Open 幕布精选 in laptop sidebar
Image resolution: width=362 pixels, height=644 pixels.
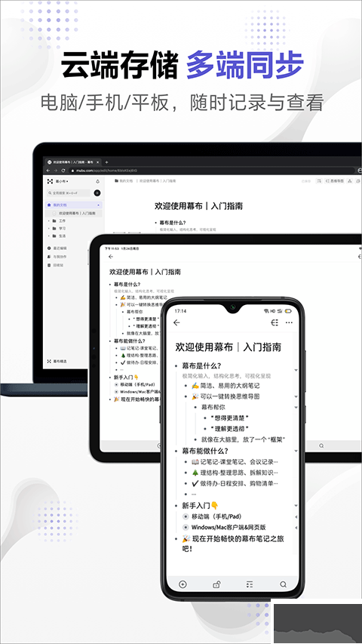pos(57,362)
